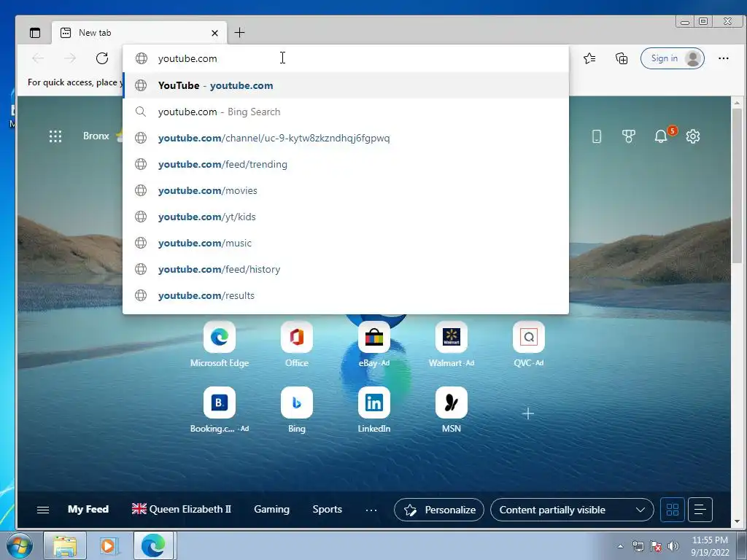Open Settings and more ellipsis menu
The width and height of the screenshot is (747, 560).
[723, 58]
